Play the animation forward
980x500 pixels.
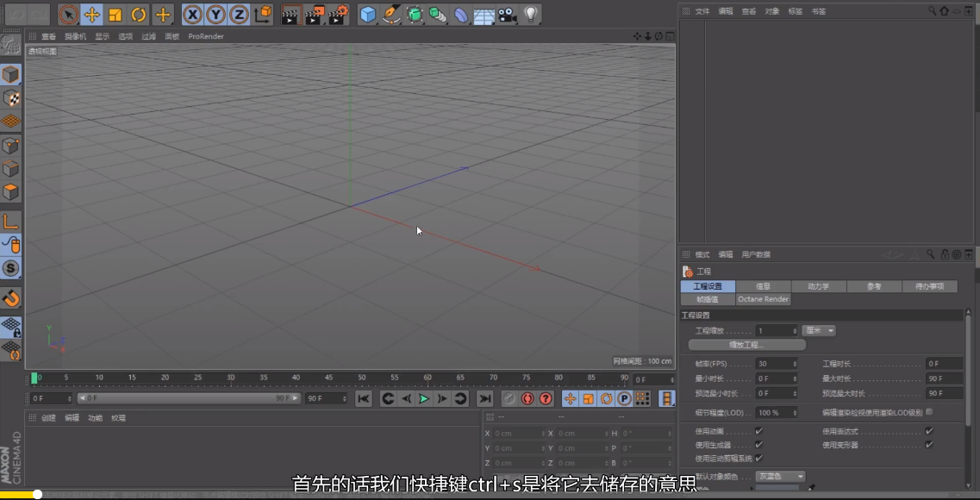(424, 399)
